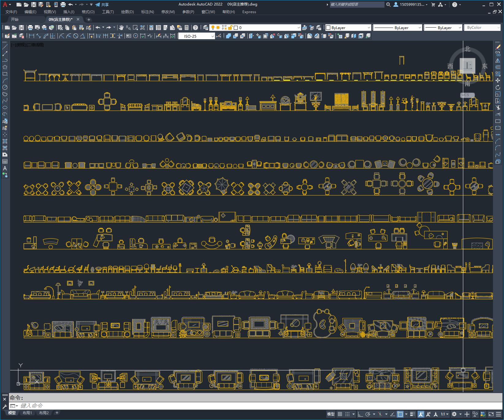Toggle object snap tracking in the status bar
The width and height of the screenshot is (504, 420).
(x=393, y=414)
